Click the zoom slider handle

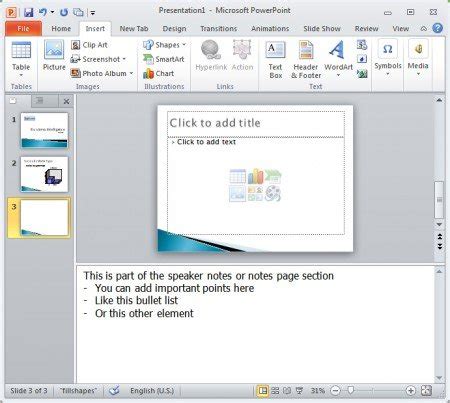(350, 390)
